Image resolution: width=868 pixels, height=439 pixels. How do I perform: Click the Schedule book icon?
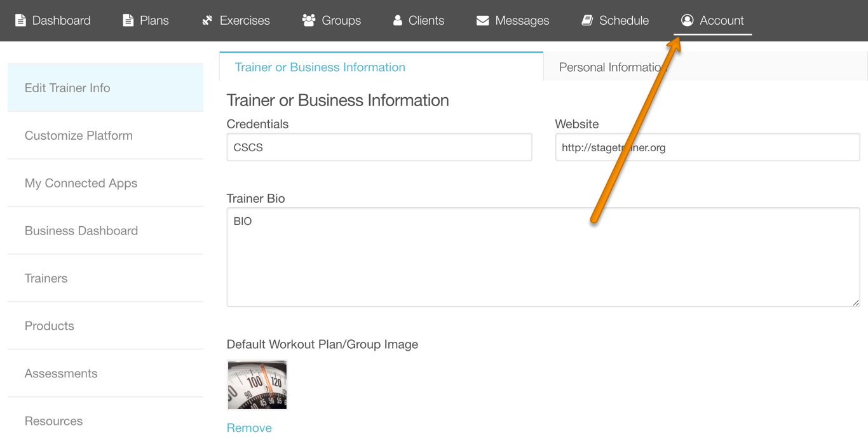[587, 20]
